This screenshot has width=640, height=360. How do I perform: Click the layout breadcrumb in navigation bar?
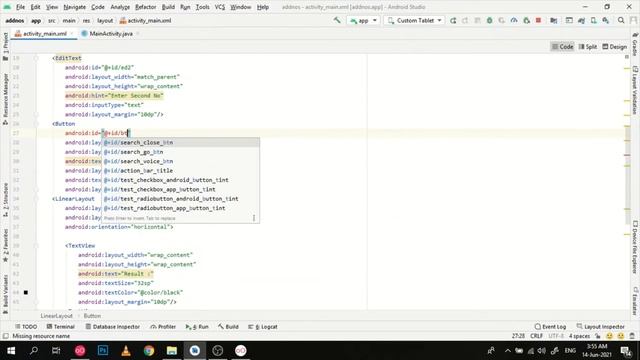[105, 20]
